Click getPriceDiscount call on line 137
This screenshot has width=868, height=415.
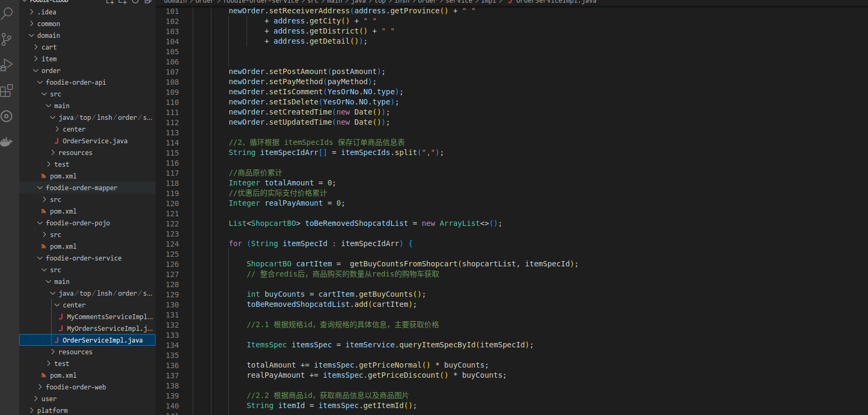(404, 375)
